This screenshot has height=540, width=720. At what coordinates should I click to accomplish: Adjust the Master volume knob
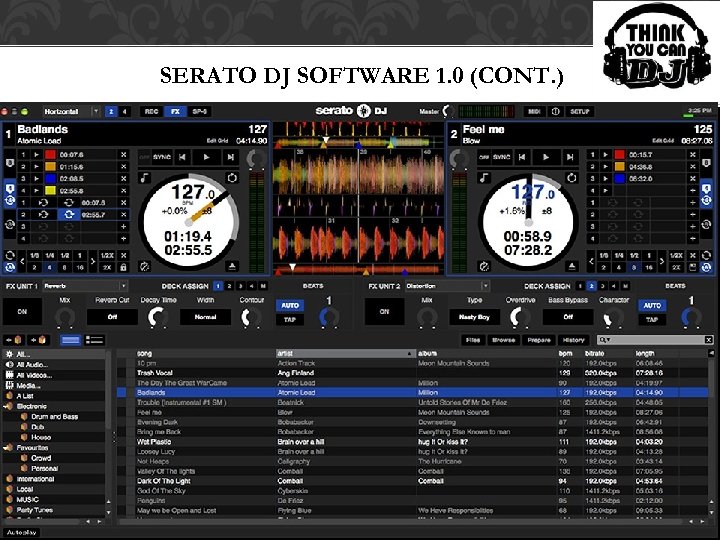click(x=449, y=111)
